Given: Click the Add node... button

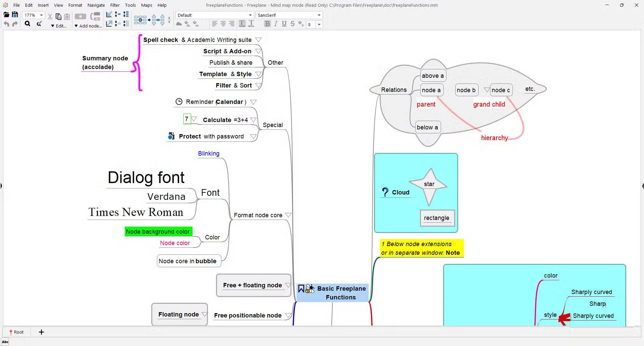Looking at the screenshot, I should pos(88,26).
